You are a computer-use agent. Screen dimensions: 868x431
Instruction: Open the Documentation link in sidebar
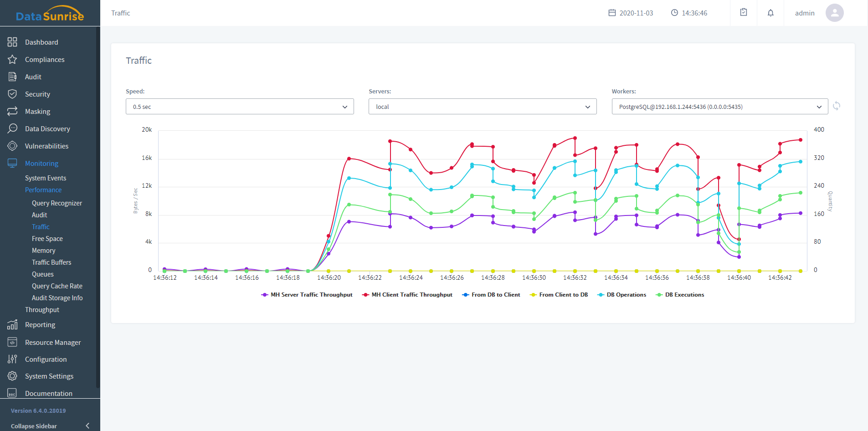click(x=48, y=394)
